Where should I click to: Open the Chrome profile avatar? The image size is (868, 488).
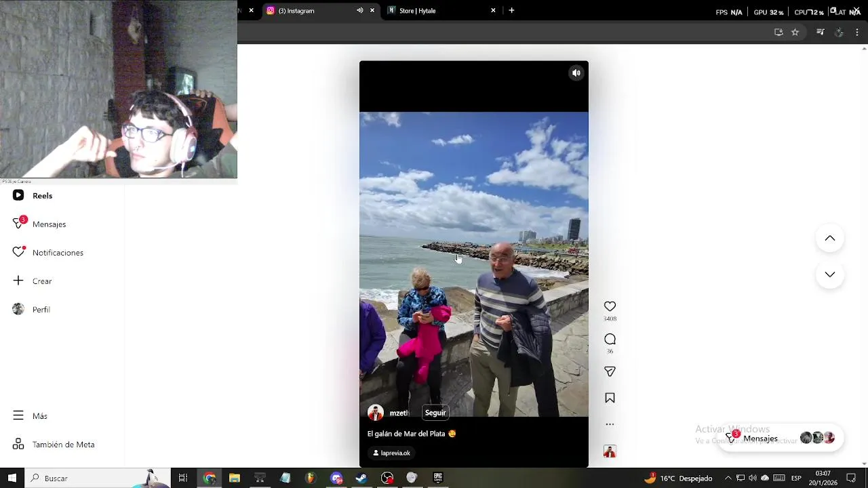click(x=839, y=32)
